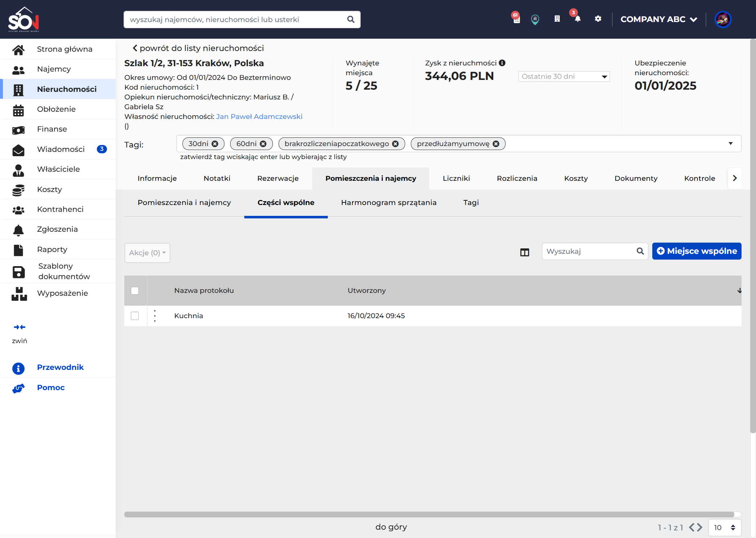Viewport: 756px width, 538px height.
Task: Open Harmonogram sprzątania sub-tab
Action: click(x=389, y=203)
